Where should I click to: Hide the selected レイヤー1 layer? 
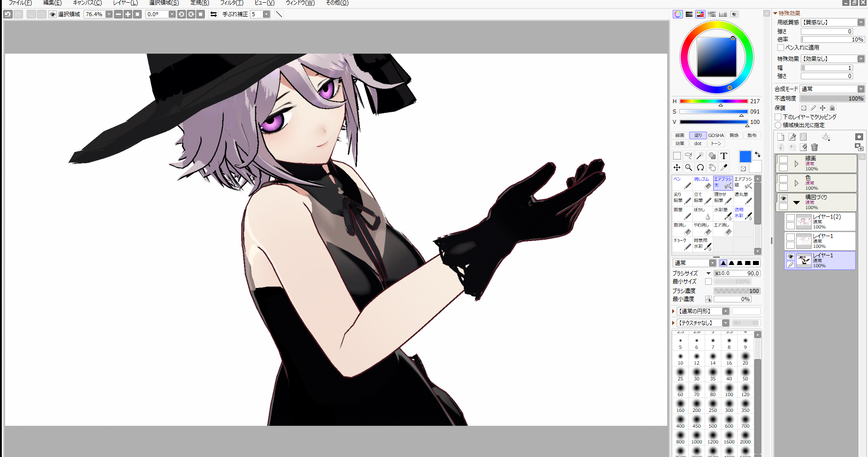click(x=790, y=257)
